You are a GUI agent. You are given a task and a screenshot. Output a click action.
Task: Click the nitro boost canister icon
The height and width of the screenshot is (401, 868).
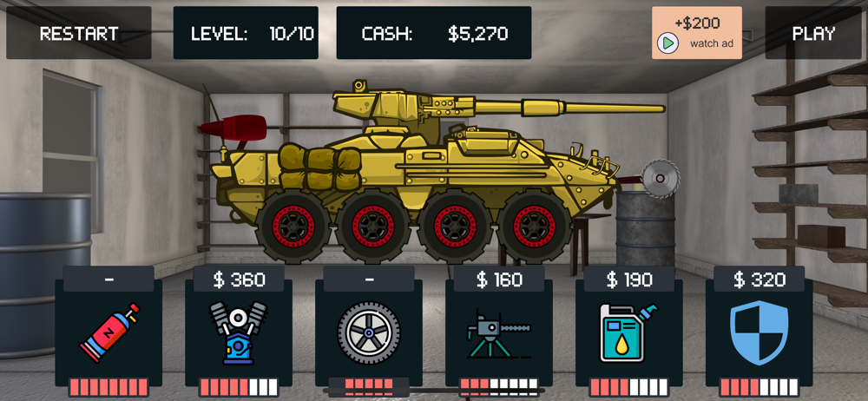click(109, 333)
